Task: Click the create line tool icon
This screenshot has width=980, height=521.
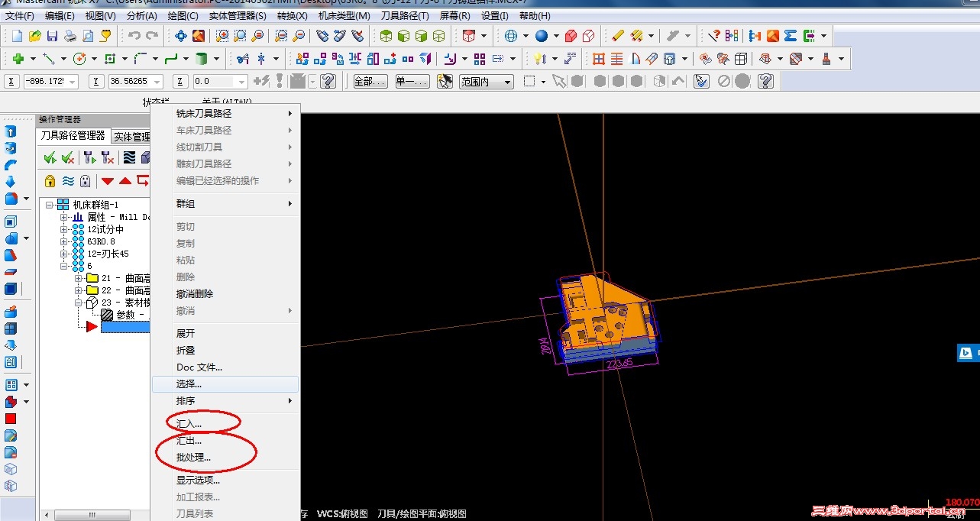Action: pyautogui.click(x=48, y=58)
